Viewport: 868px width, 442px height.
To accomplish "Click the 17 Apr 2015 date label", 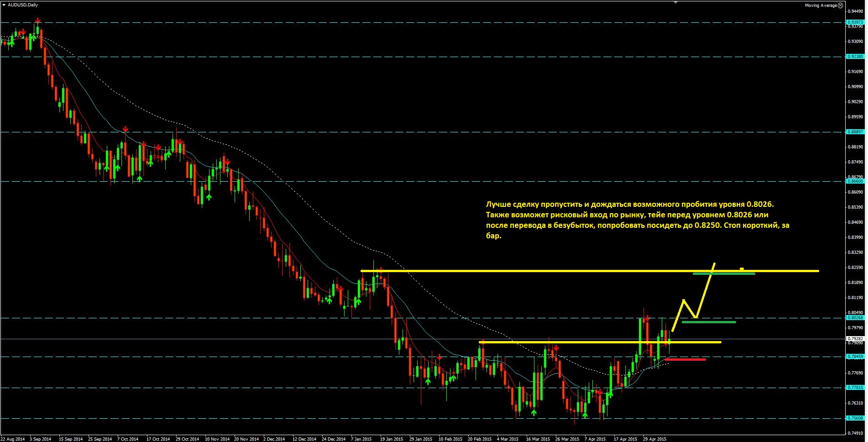I will pos(625,439).
